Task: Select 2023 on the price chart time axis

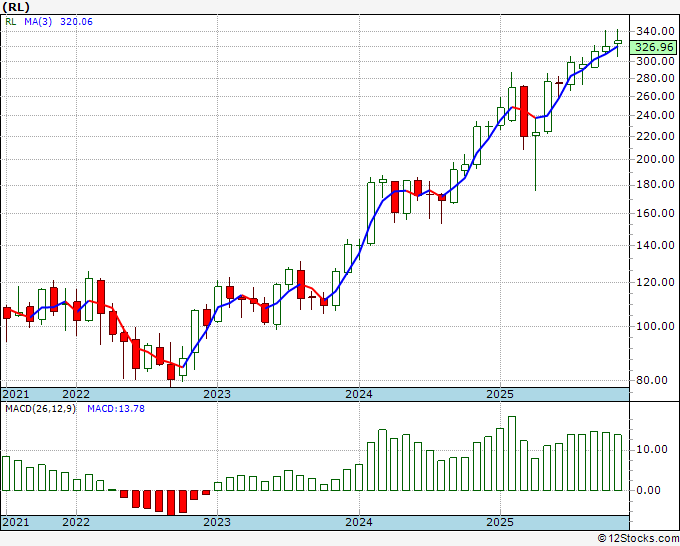Action: pos(217,394)
